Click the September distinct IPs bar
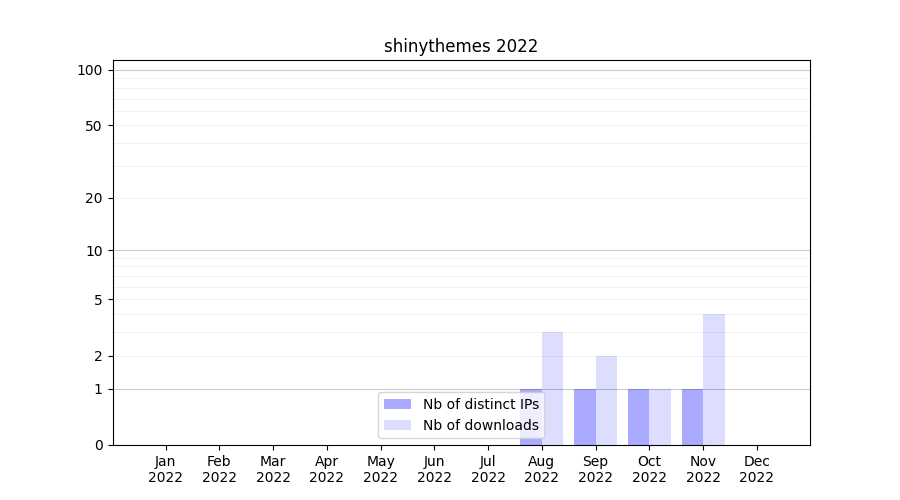This screenshot has height=500, width=900. pos(584,416)
